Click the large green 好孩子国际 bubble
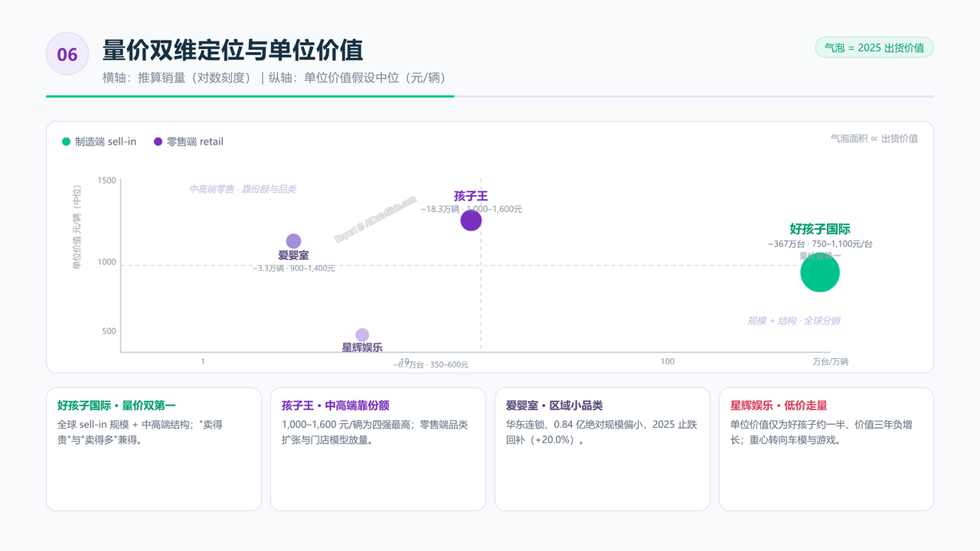 [820, 272]
